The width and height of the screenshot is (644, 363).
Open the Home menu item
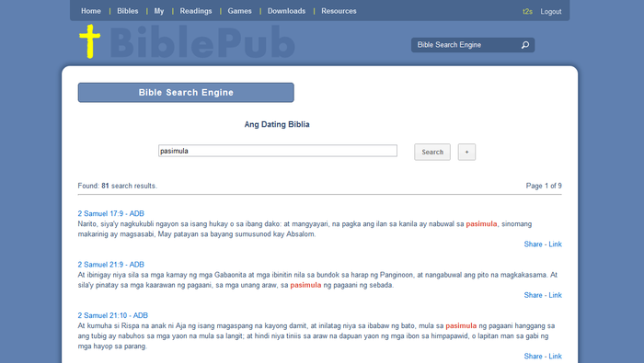click(91, 11)
